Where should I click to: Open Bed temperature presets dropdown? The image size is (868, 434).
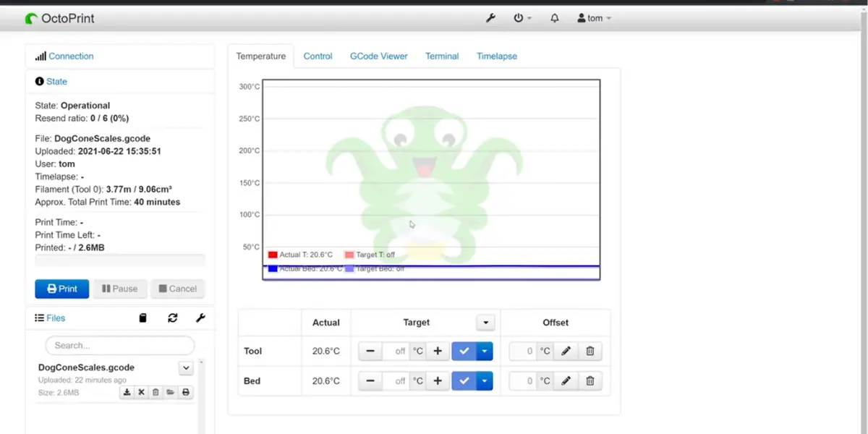click(485, 381)
